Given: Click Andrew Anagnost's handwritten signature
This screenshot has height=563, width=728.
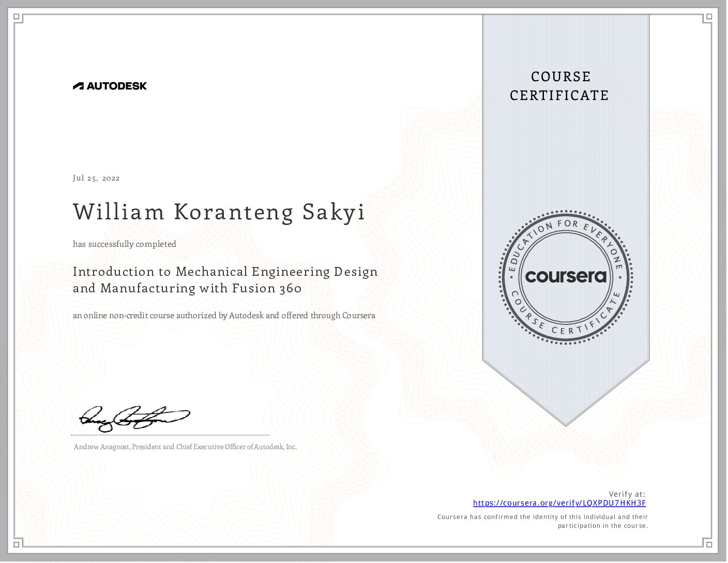Looking at the screenshot, I should [x=133, y=417].
